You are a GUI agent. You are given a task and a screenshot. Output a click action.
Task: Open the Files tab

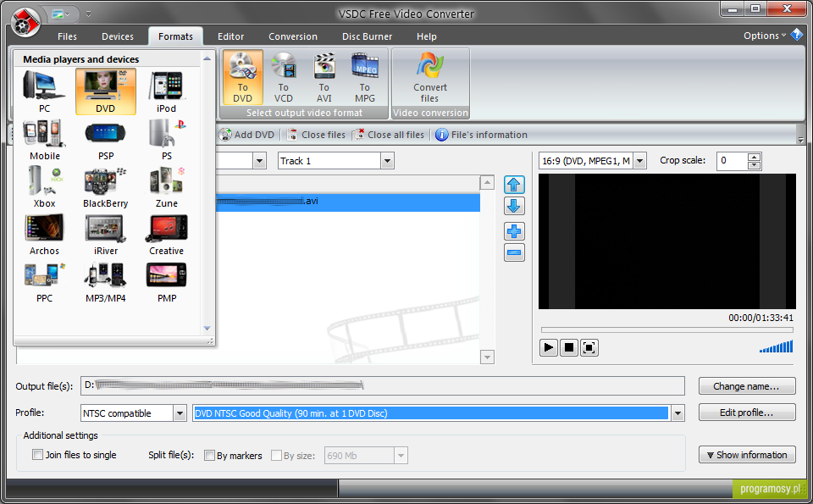click(67, 36)
